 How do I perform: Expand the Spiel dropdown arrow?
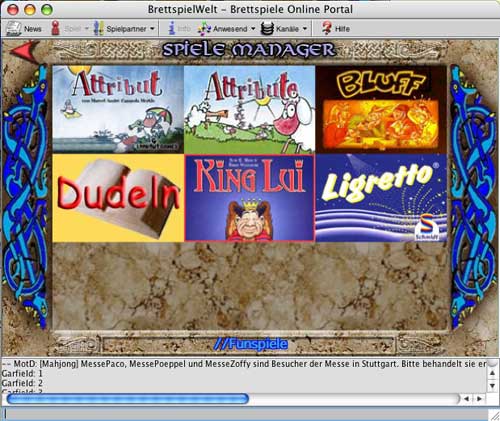coord(86,29)
